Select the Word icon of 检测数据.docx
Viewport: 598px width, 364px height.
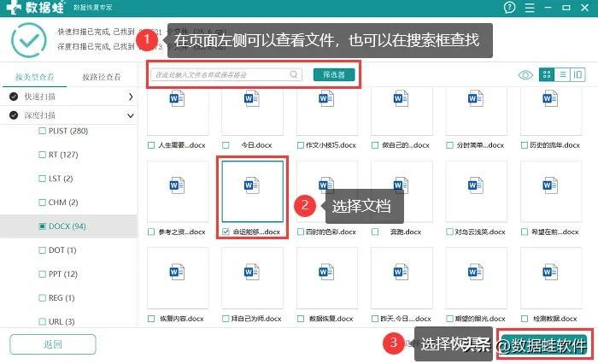[x=550, y=272]
